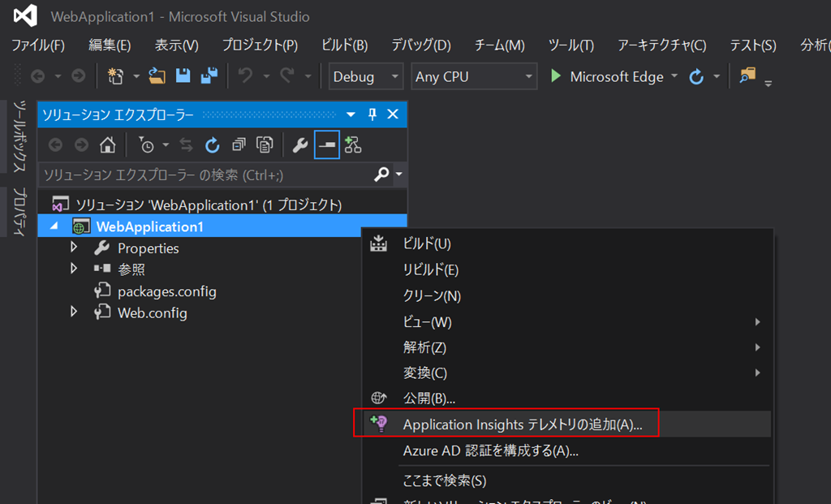Image resolution: width=831 pixels, height=504 pixels.
Task: Toggle the Preview Selected Items button
Action: [327, 144]
